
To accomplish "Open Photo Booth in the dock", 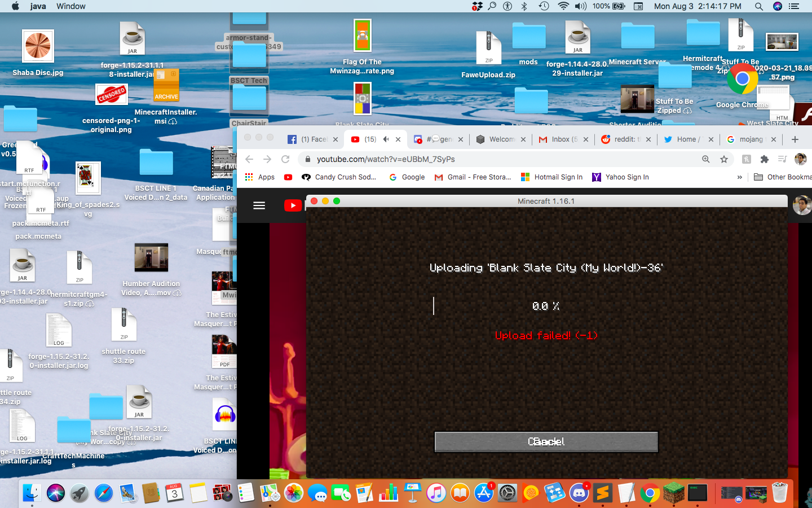I will [222, 493].
